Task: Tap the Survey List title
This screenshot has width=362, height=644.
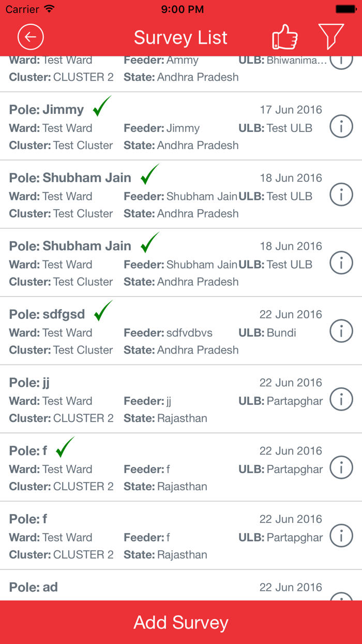Action: (180, 38)
